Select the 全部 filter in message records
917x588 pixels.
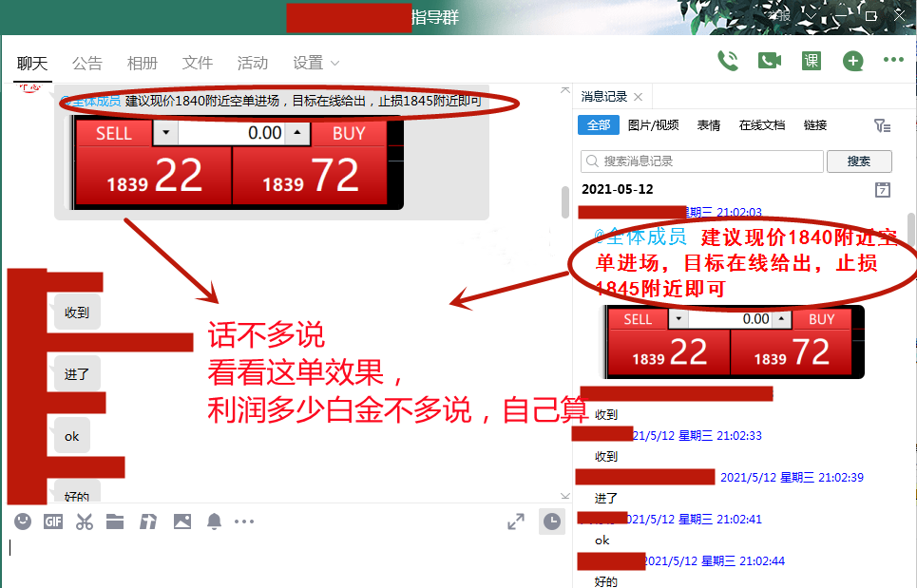pyautogui.click(x=599, y=125)
